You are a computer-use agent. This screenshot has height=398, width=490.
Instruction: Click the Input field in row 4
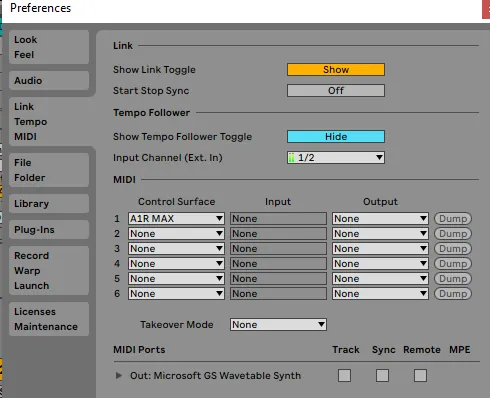(x=278, y=263)
